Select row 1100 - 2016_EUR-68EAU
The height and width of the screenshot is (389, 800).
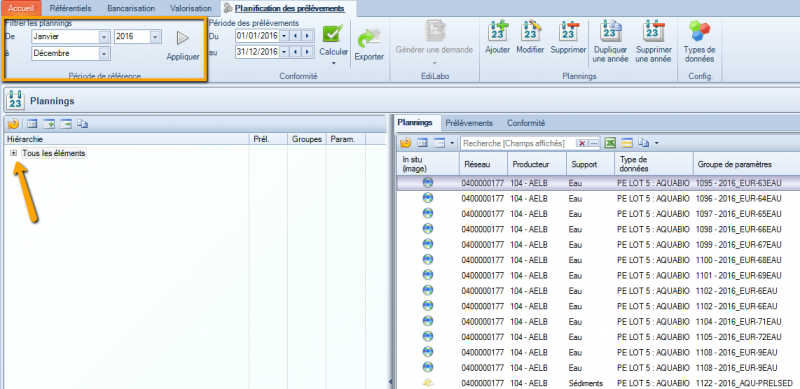coord(597,260)
